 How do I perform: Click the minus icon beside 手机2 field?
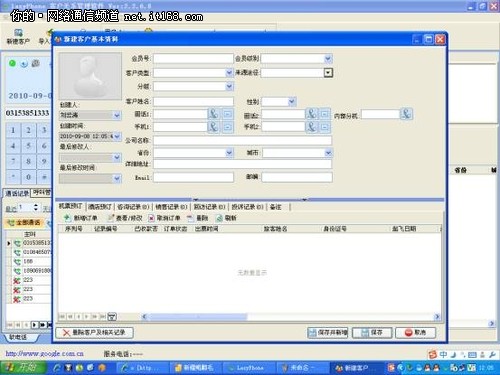coord(325,127)
